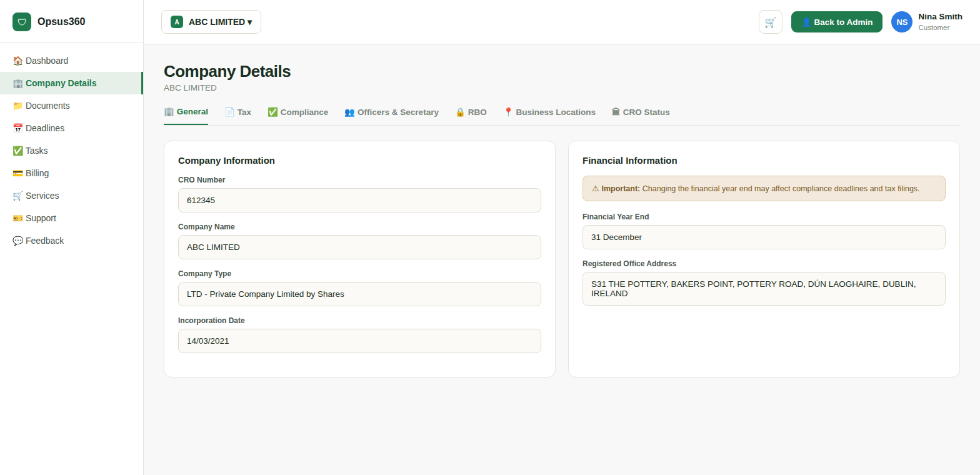
Task: Open Tasks in the sidebar
Action: tap(71, 151)
